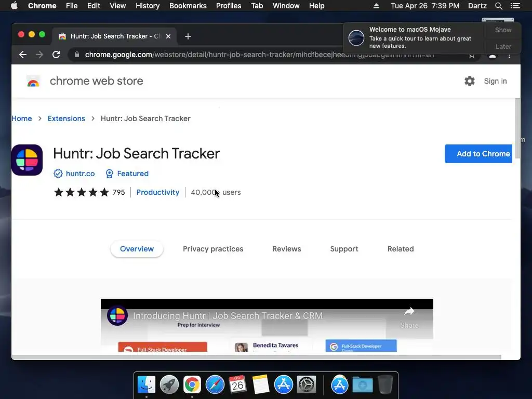The height and width of the screenshot is (399, 532).
Task: Go back to previous page
Action: 23,55
